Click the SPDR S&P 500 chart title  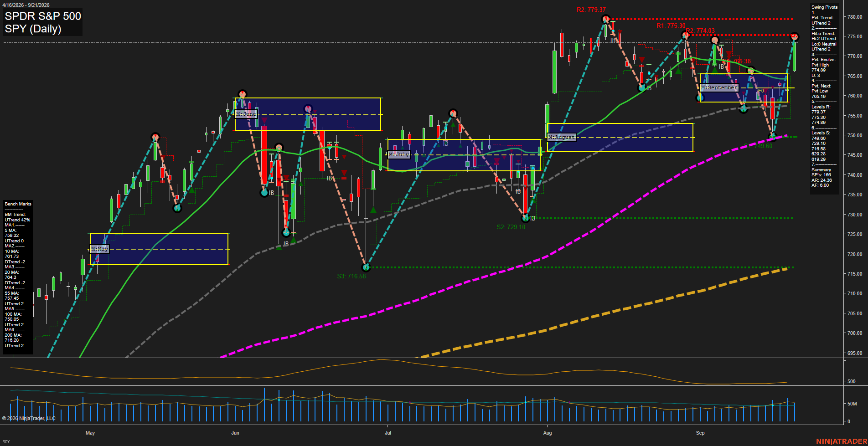pyautogui.click(x=43, y=16)
